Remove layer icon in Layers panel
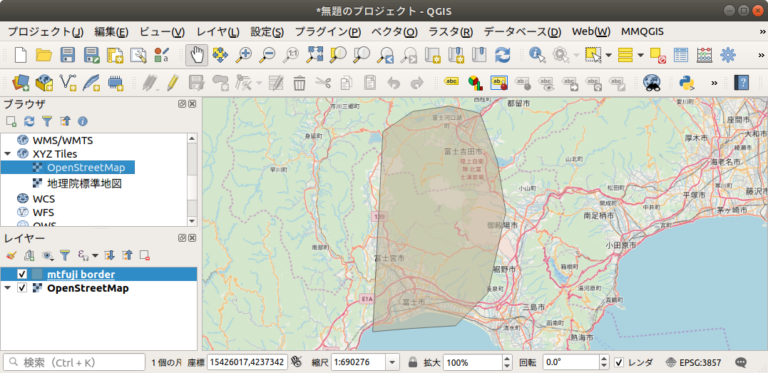The width and height of the screenshot is (768, 373). coord(144,255)
